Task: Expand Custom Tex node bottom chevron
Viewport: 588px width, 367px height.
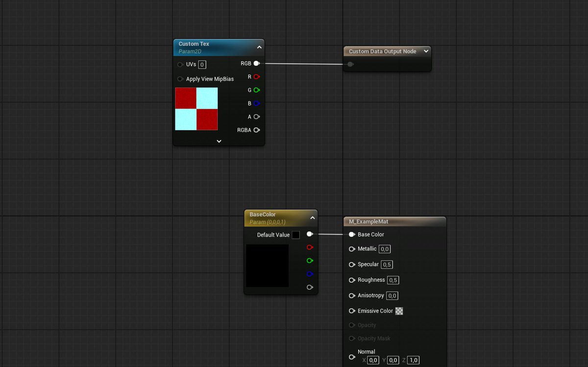Action: pos(219,141)
